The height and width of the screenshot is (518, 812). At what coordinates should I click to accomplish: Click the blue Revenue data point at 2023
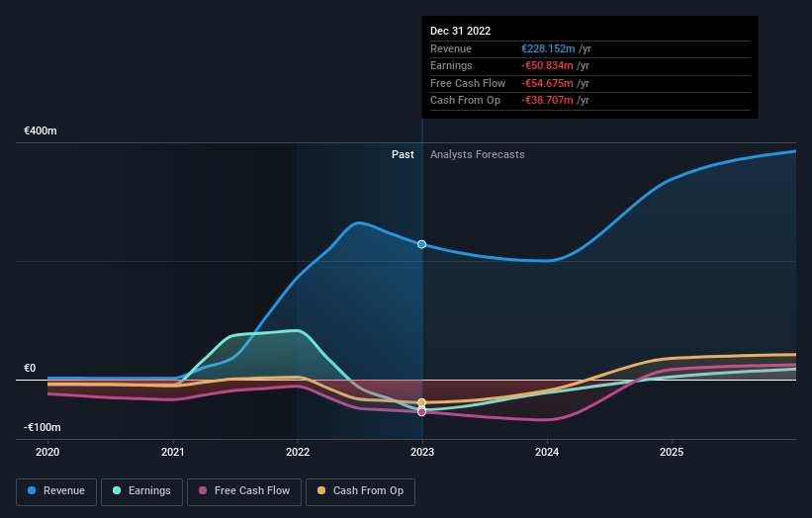click(x=422, y=244)
